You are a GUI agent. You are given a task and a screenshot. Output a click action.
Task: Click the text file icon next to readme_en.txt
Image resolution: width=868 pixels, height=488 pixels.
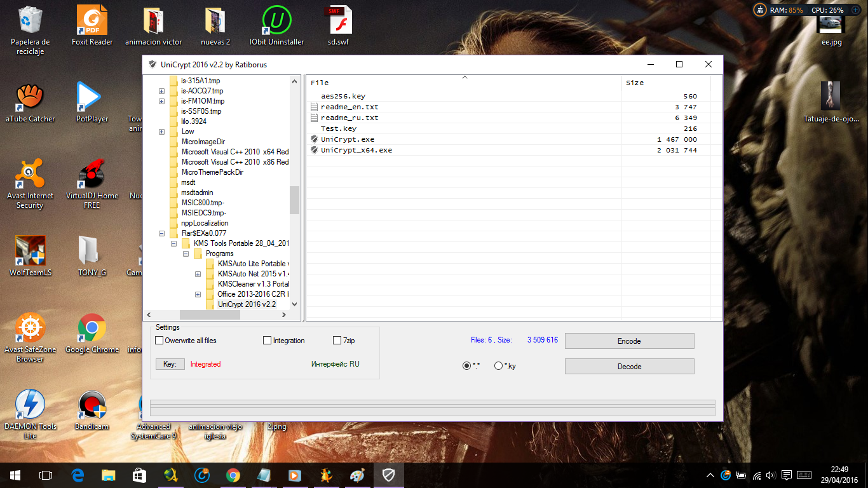tap(313, 107)
